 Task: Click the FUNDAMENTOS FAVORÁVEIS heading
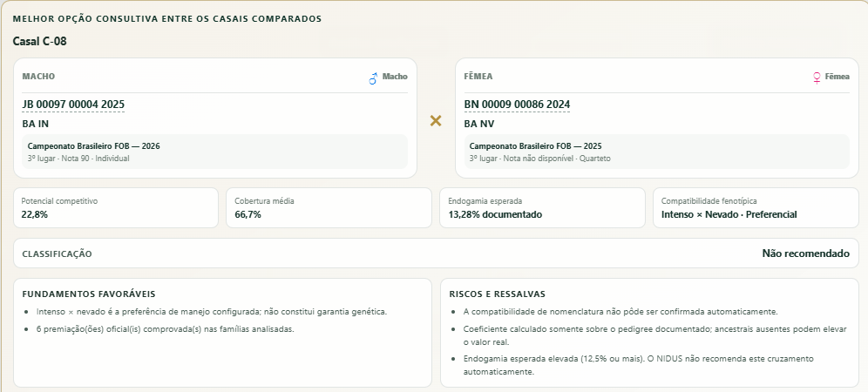coord(89,294)
